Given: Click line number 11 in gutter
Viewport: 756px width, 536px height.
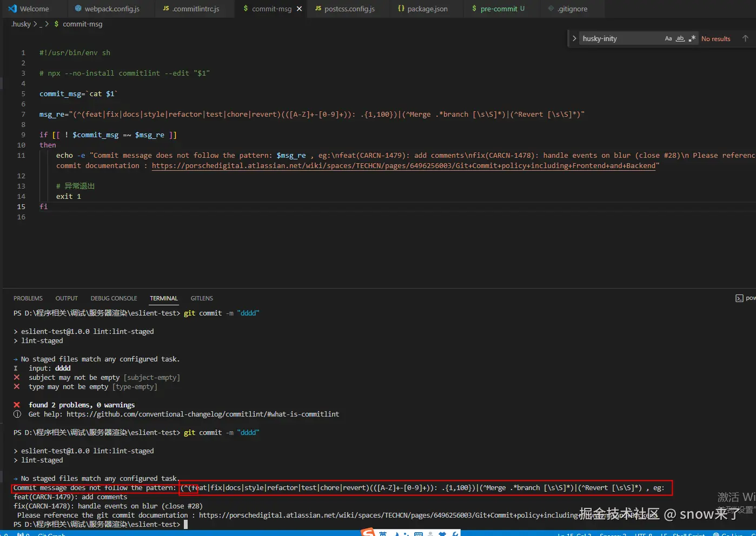Looking at the screenshot, I should point(21,155).
